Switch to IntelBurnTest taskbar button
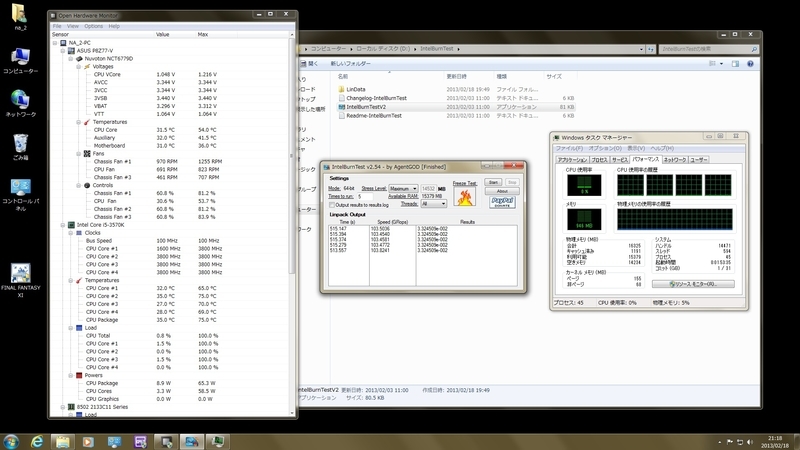 [x=191, y=441]
